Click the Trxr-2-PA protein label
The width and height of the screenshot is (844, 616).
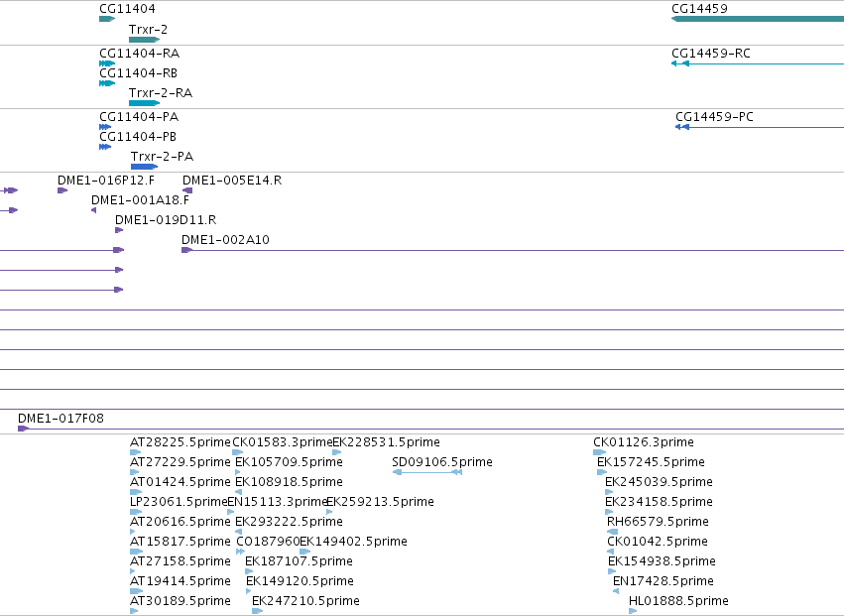pyautogui.click(x=162, y=157)
